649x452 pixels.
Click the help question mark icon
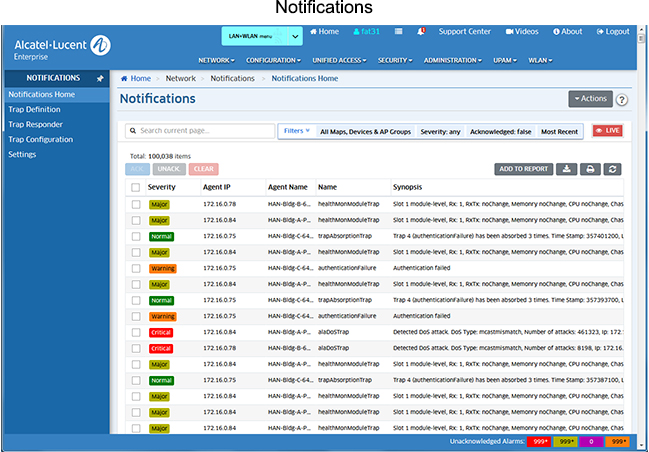pyautogui.click(x=622, y=99)
